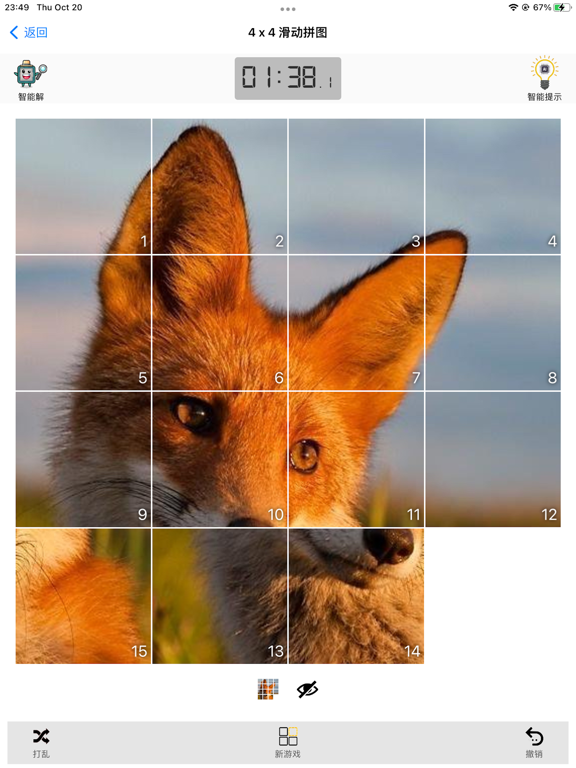The width and height of the screenshot is (576, 768).
Task: Tap the three-dot multitasking menu
Action: point(288,9)
